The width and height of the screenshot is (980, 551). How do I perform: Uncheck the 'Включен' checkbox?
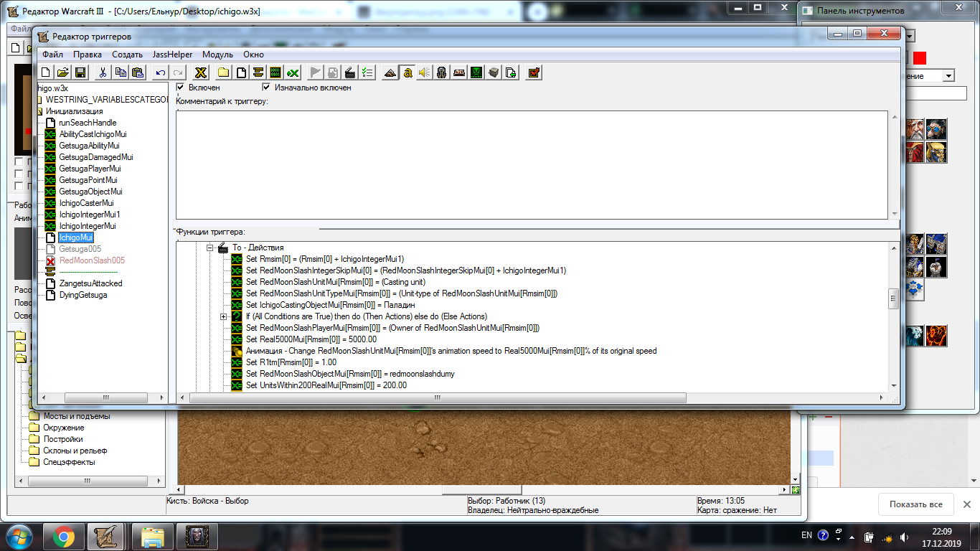pyautogui.click(x=181, y=87)
